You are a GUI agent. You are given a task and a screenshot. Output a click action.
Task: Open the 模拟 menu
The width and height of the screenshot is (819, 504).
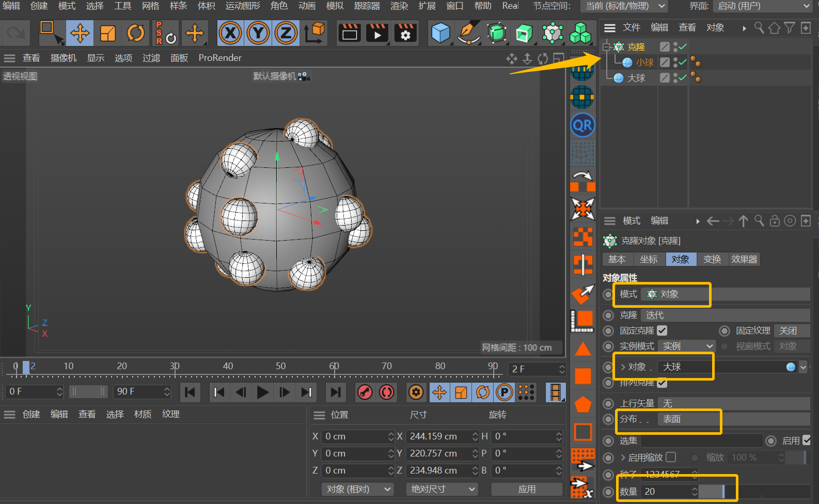(x=335, y=6)
